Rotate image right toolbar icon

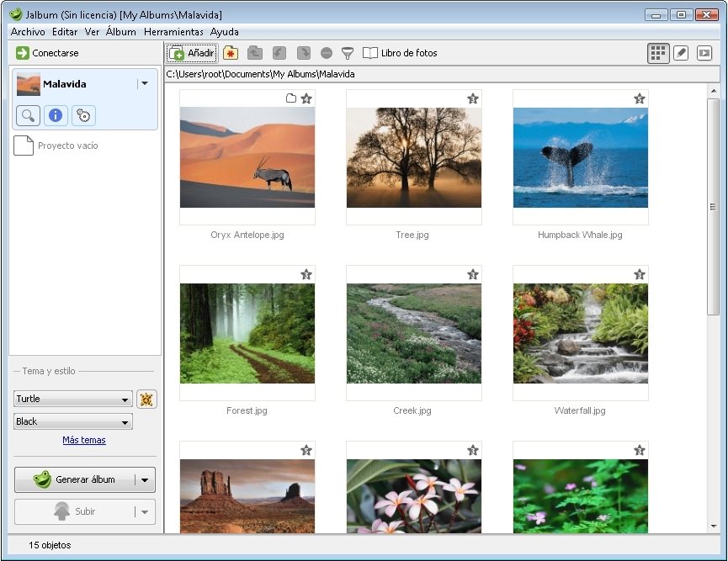[x=303, y=53]
